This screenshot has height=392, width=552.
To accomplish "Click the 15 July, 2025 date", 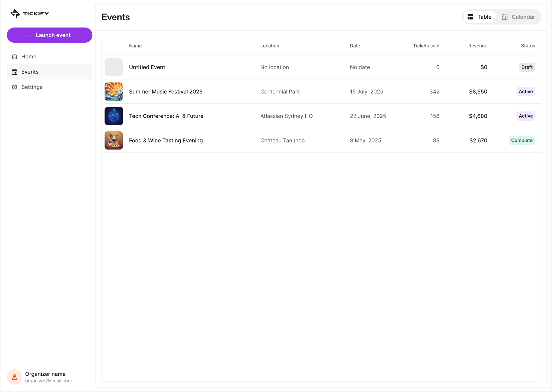I will (366, 92).
